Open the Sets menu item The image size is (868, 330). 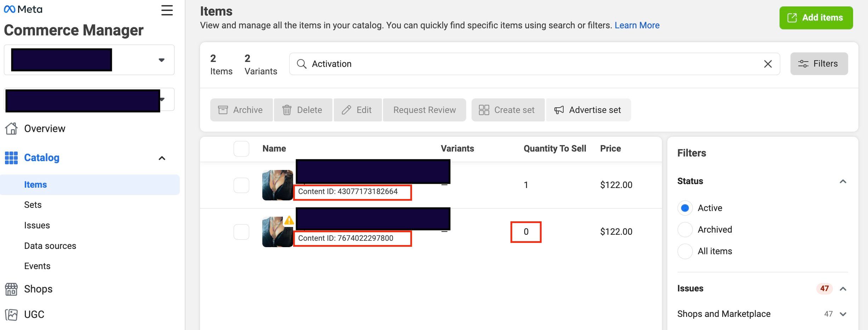(x=33, y=205)
